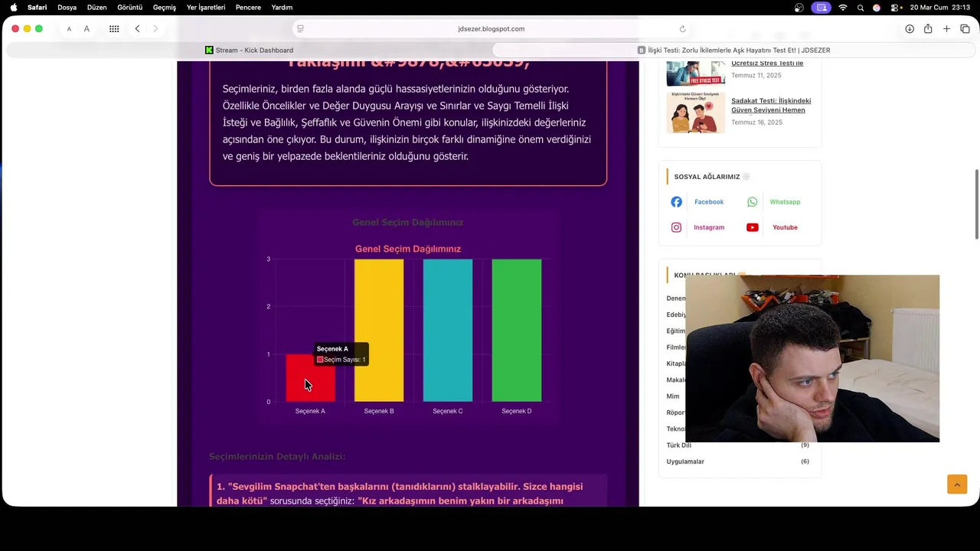Open the Safari app menu
980x551 pixels.
pos(37,7)
